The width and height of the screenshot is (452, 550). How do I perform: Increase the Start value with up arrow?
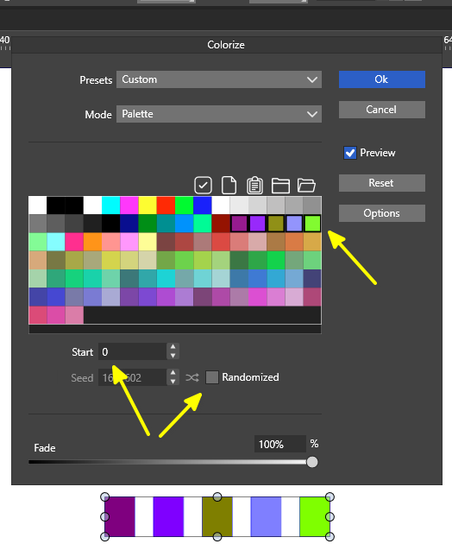(x=173, y=347)
